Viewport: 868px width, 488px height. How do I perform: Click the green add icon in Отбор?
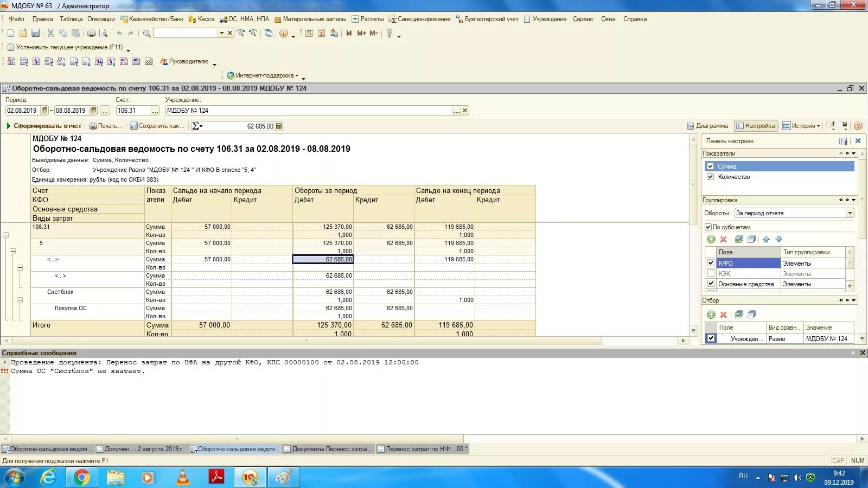(711, 314)
